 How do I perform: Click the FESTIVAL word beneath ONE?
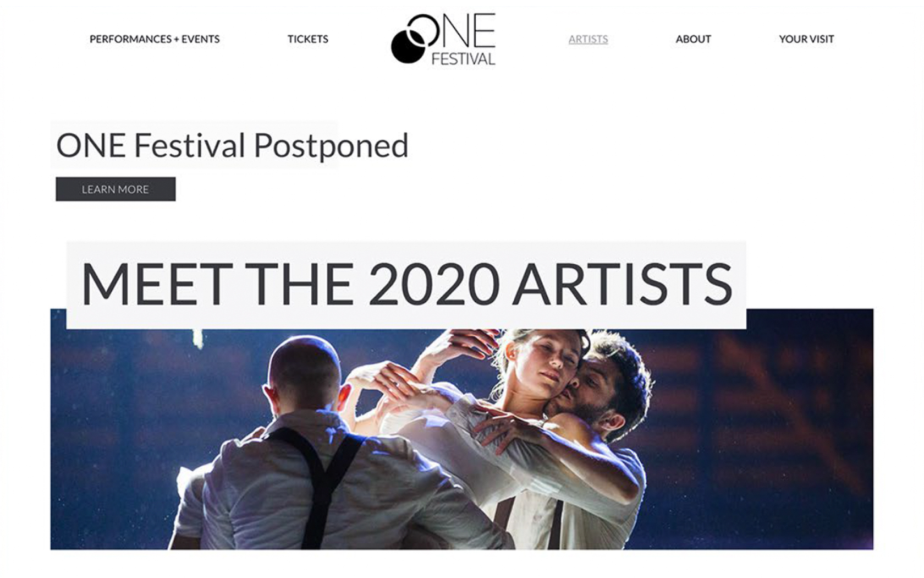coord(463,59)
